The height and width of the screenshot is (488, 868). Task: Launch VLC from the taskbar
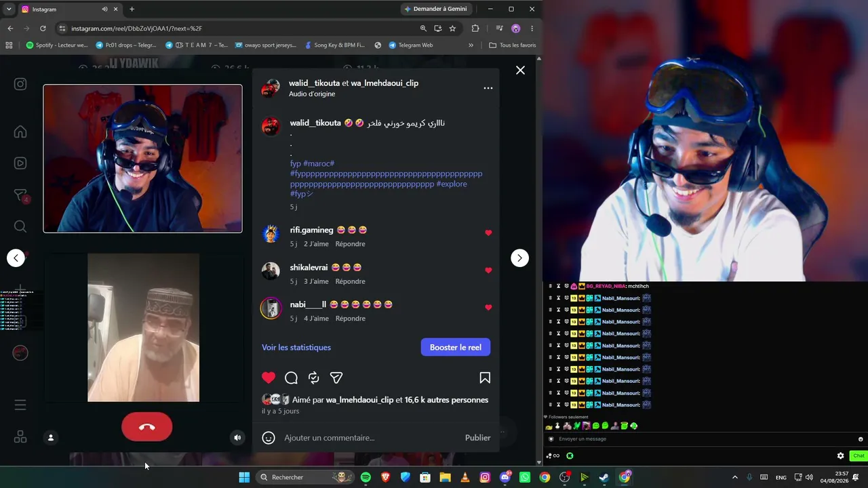tap(465, 477)
